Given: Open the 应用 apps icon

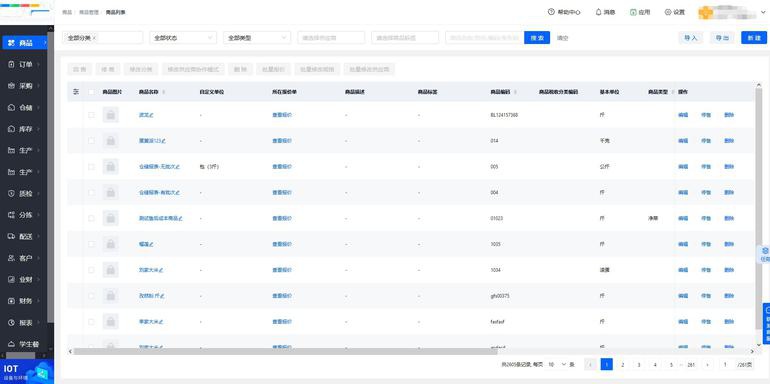Looking at the screenshot, I should (633, 12).
